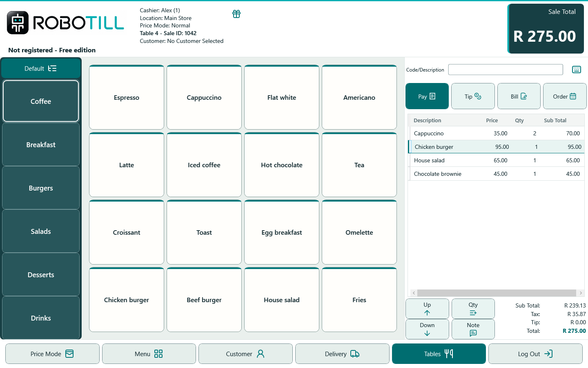Click the 'Not registered - Free edition' text
Screen dimensions: 588x368
(x=52, y=50)
